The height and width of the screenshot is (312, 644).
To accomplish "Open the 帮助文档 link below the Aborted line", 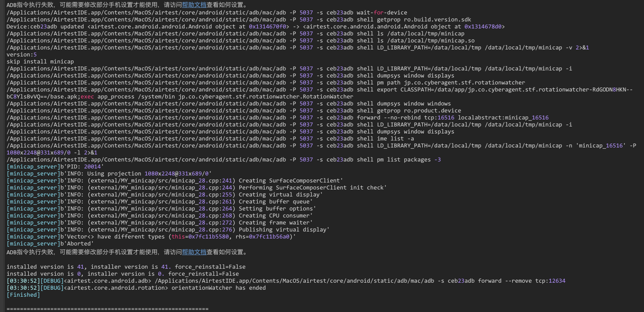I will click(194, 252).
